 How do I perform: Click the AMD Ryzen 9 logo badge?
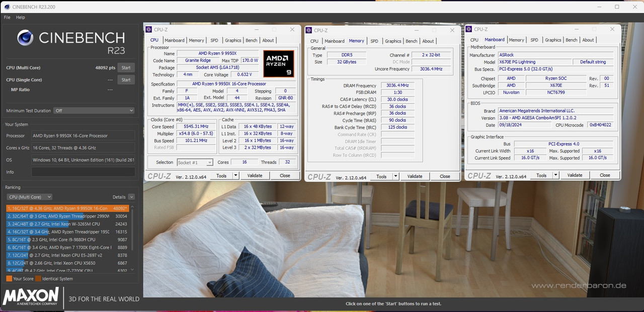tap(278, 64)
